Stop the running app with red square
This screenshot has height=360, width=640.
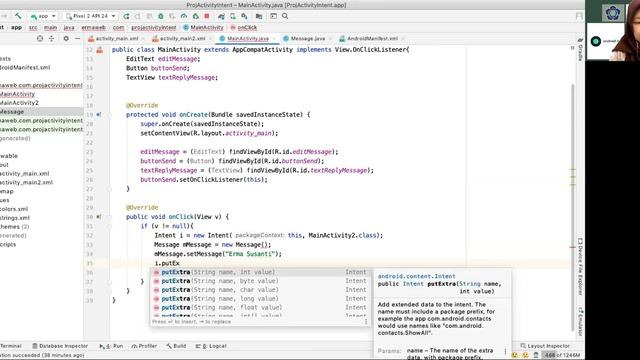[207, 16]
